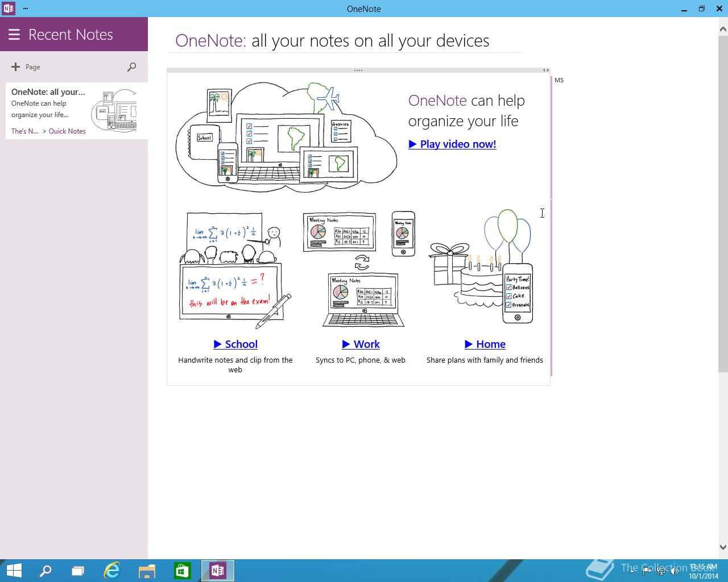
Task: Click the OneNote taskbar button
Action: 218,571
